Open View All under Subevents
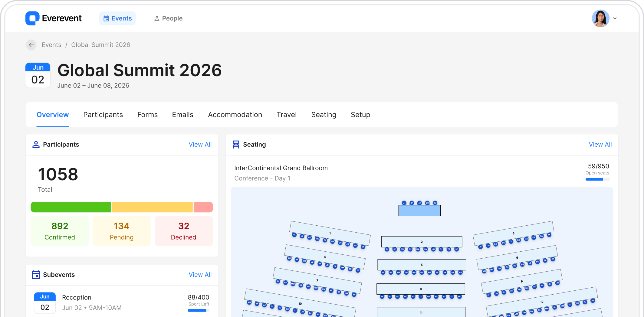 tap(200, 275)
